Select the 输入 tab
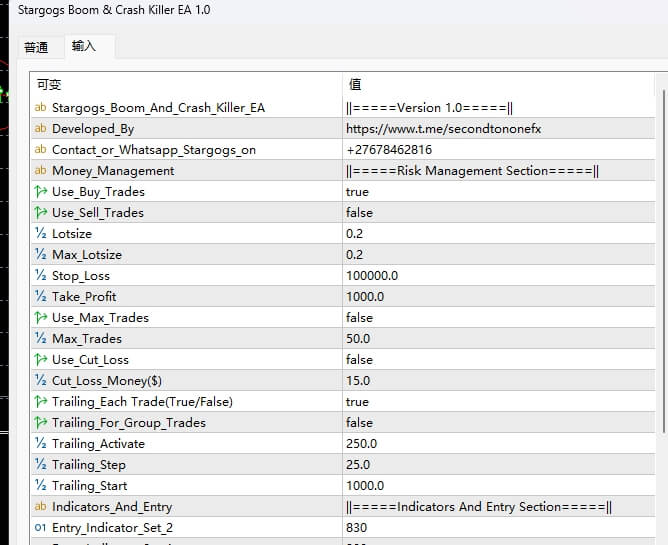 point(84,47)
